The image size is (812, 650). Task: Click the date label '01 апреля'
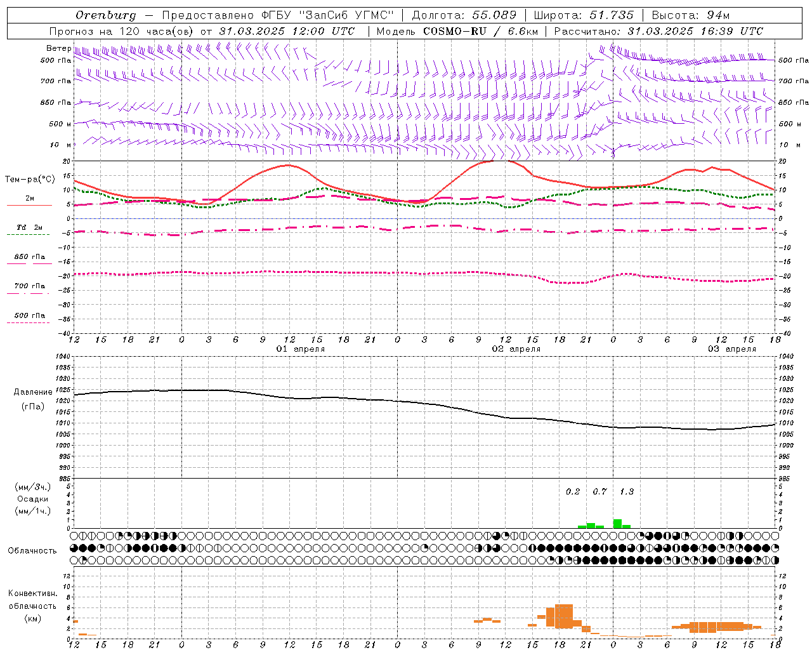[301, 349]
